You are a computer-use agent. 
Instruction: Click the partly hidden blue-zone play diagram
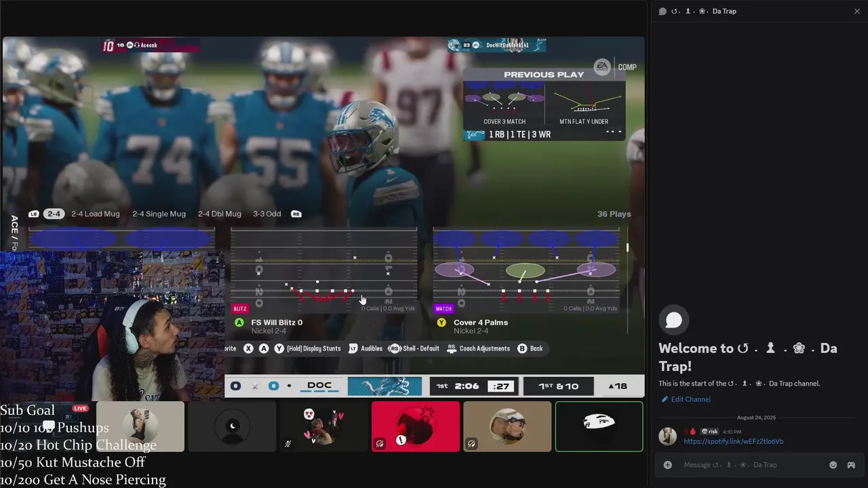pos(121,239)
